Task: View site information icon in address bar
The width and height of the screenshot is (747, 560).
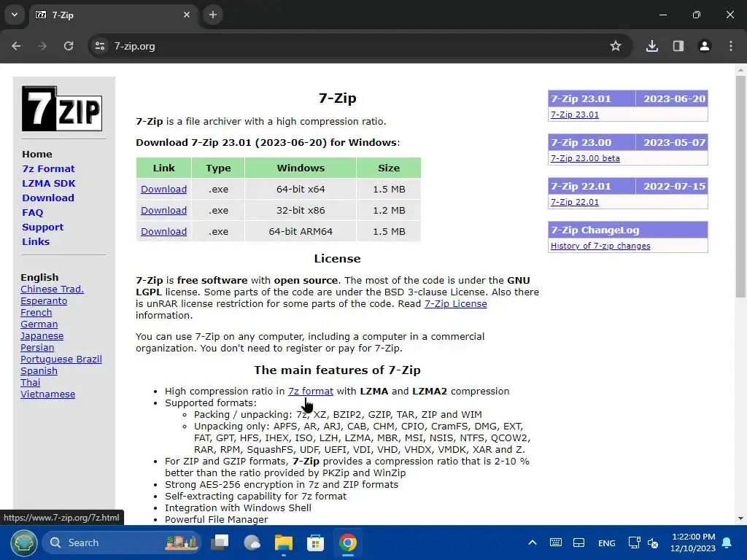Action: [100, 46]
